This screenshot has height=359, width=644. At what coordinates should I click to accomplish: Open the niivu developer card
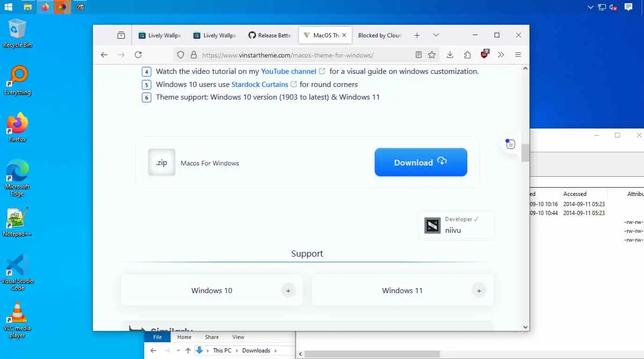click(456, 225)
